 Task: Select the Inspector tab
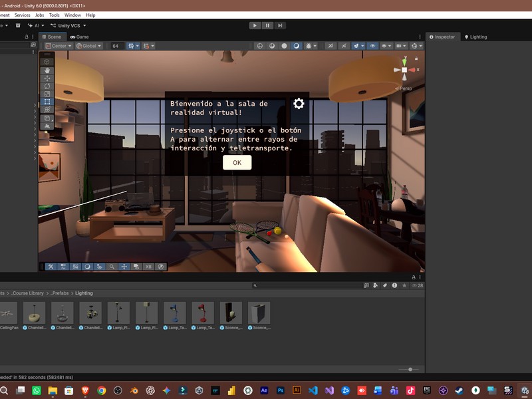(442, 37)
